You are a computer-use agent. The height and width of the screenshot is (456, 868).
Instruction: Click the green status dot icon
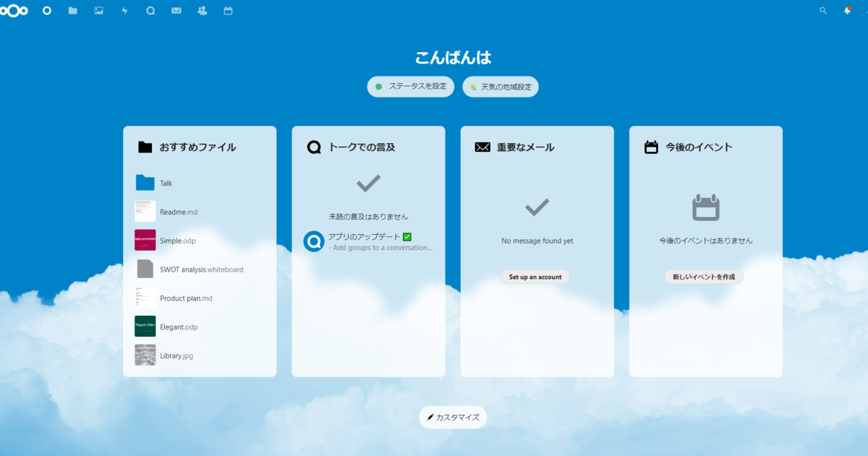(378, 87)
